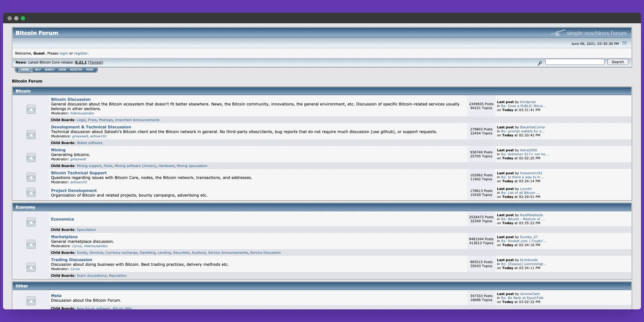This screenshot has width=644, height=322.
Task: Open the Development & Technical Discussion board
Action: point(91,127)
